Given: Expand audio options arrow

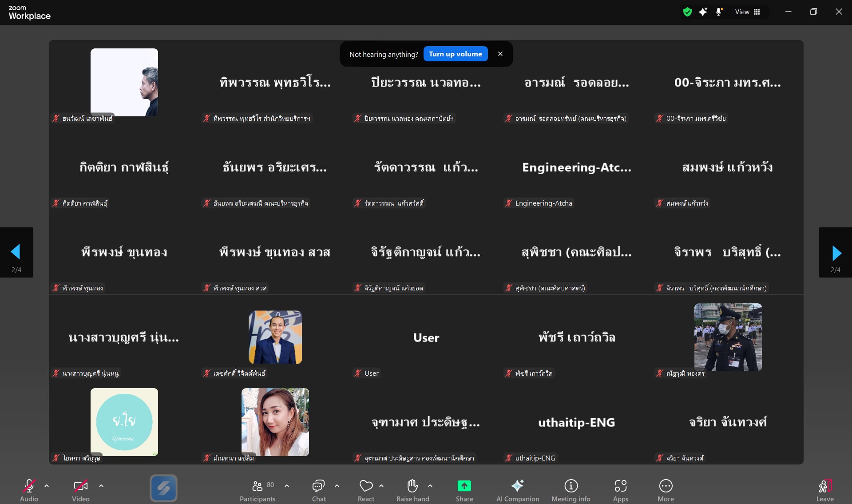Looking at the screenshot, I should point(47,486).
